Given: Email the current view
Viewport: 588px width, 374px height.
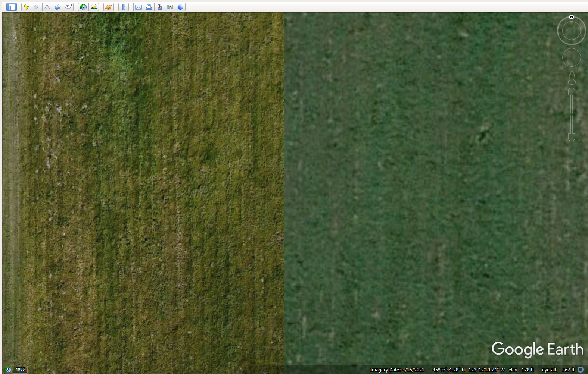Looking at the screenshot, I should 139,7.
